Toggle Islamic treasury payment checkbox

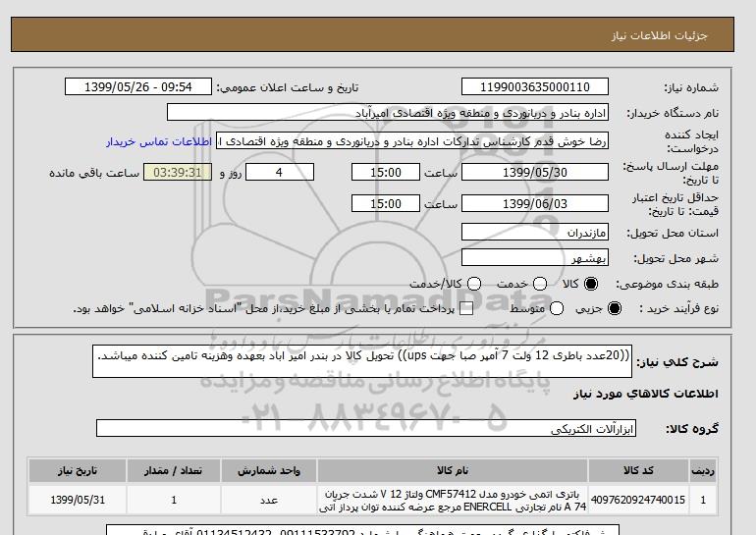(466, 309)
